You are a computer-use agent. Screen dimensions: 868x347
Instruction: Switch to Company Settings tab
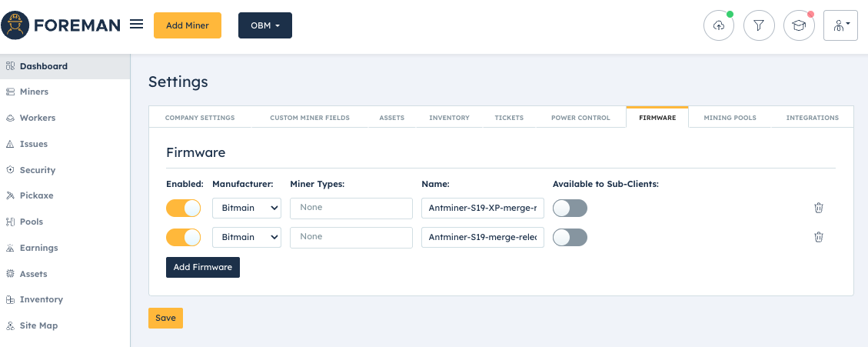point(200,118)
